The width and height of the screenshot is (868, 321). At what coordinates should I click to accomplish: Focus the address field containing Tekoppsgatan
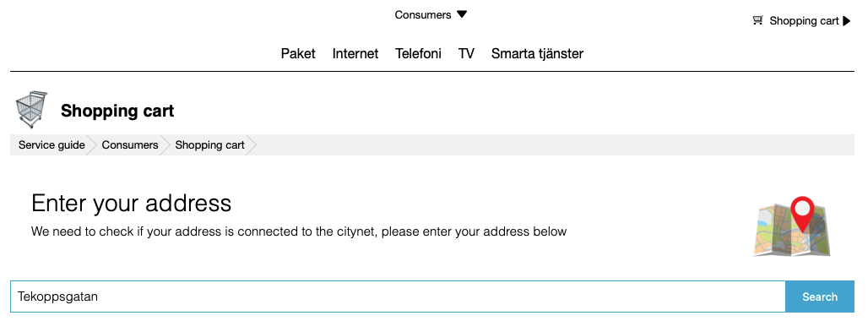tap(398, 297)
